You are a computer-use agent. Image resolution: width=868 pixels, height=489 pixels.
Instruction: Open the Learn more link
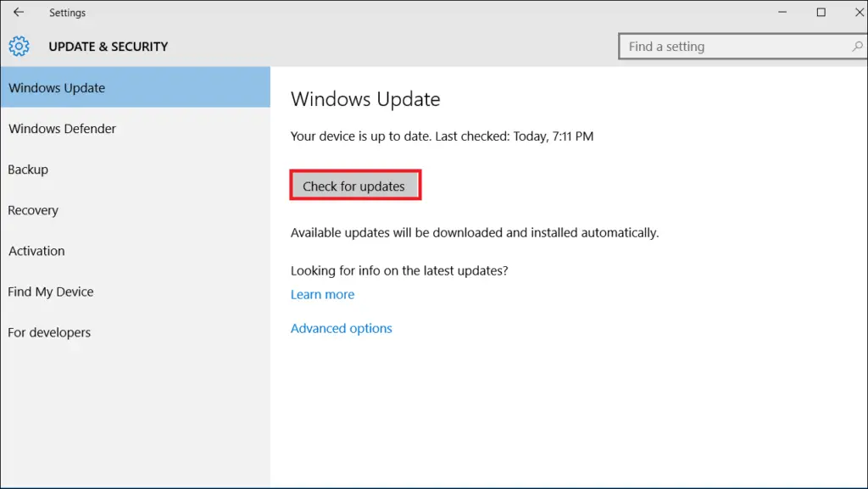322,294
